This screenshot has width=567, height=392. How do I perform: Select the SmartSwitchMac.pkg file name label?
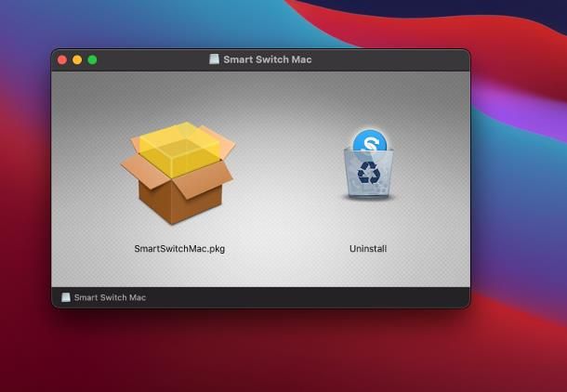click(x=179, y=249)
